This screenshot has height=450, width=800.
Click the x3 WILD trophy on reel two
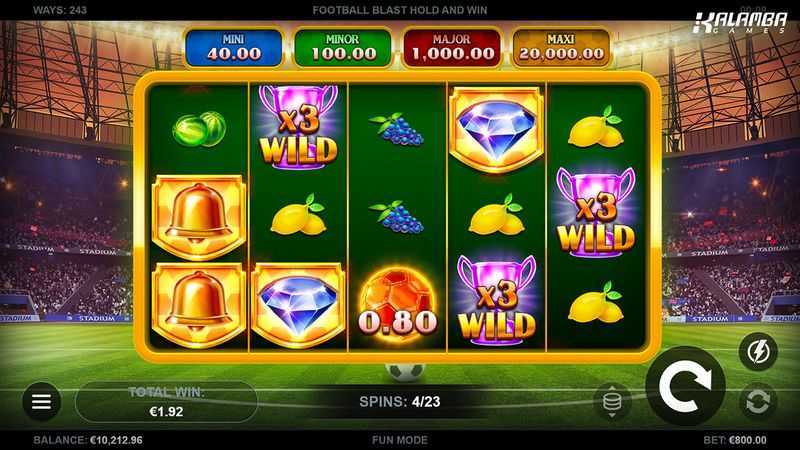(298, 127)
